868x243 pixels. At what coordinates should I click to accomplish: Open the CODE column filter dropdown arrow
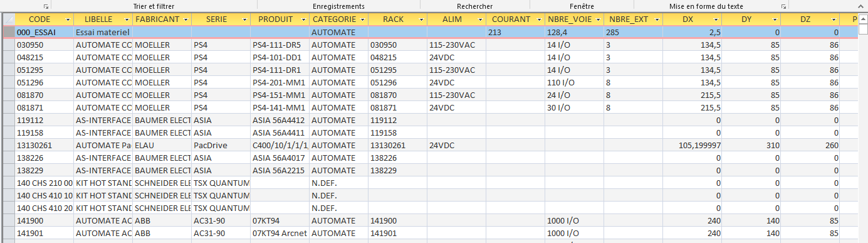[x=66, y=19]
